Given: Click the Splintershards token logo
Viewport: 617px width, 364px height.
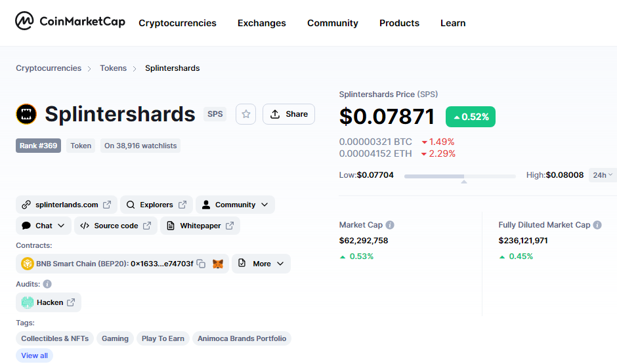Looking at the screenshot, I should click(x=26, y=114).
